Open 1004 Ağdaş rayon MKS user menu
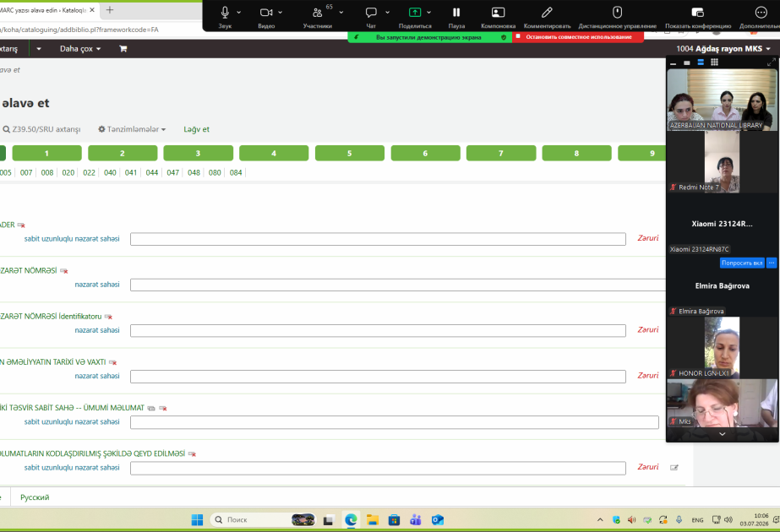Viewport: 780px width, 532px height. 723,49
